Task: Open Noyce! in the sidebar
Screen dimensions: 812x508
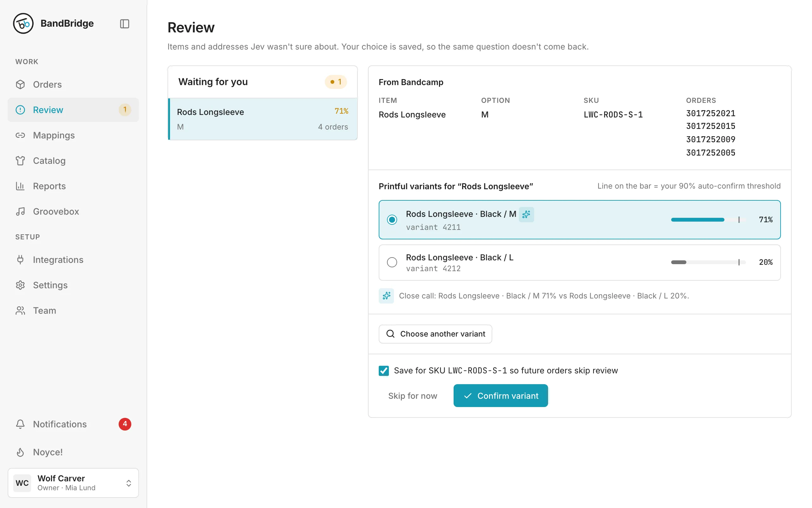Action: 73,452
